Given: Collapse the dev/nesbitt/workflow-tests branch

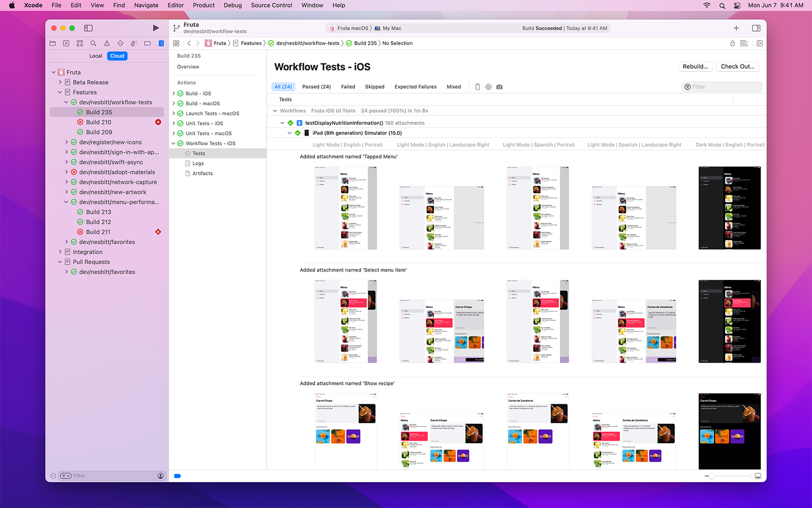Looking at the screenshot, I should pos(66,102).
